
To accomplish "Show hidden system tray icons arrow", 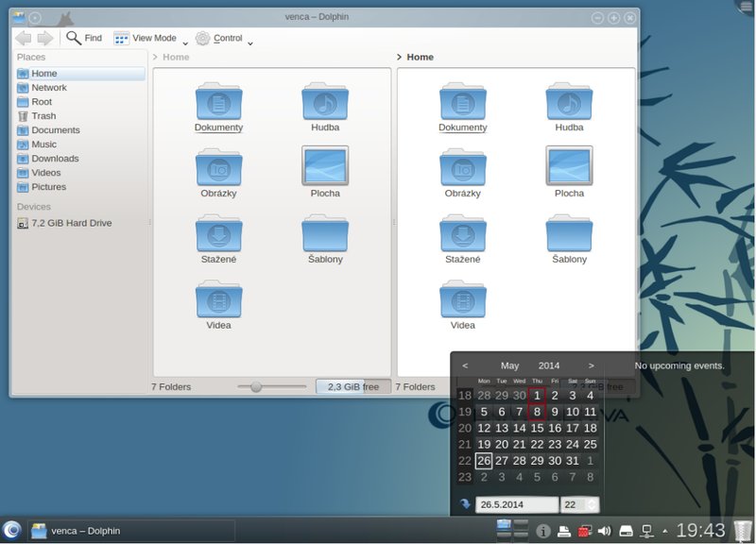I will (665, 531).
